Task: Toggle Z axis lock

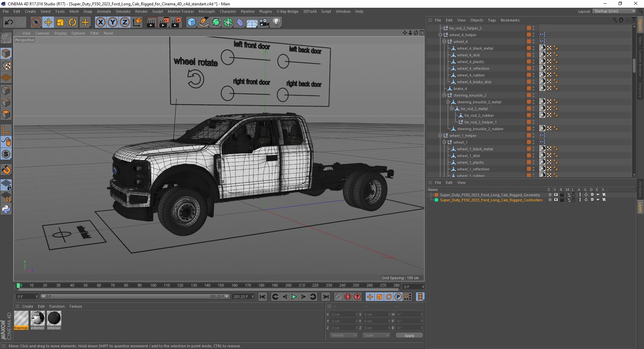Action: [125, 22]
